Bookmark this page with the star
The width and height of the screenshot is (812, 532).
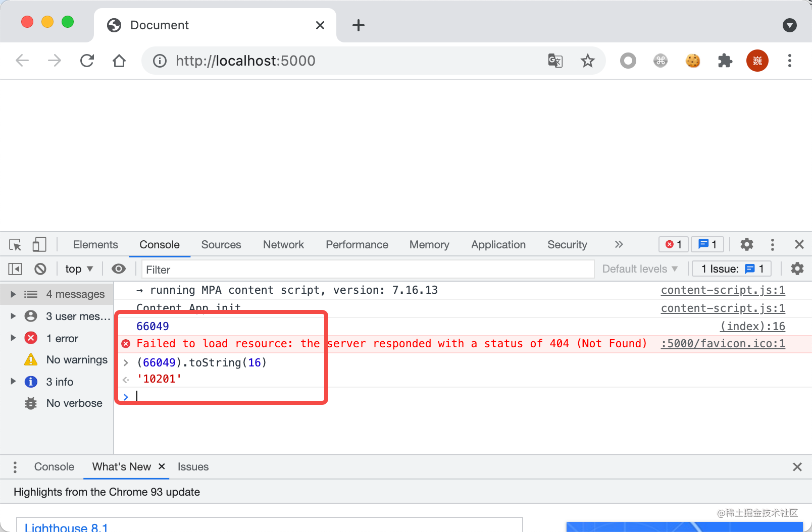pyautogui.click(x=588, y=61)
